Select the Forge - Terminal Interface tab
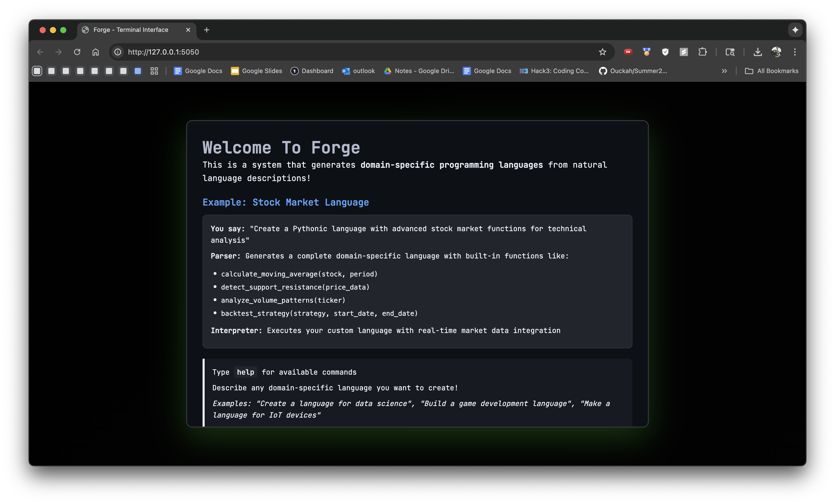This screenshot has width=835, height=504. [131, 30]
